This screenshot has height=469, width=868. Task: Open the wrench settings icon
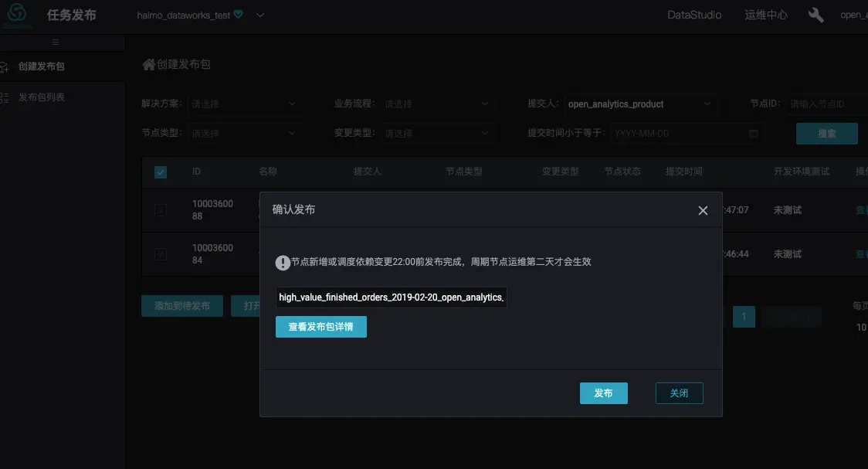[x=816, y=15]
